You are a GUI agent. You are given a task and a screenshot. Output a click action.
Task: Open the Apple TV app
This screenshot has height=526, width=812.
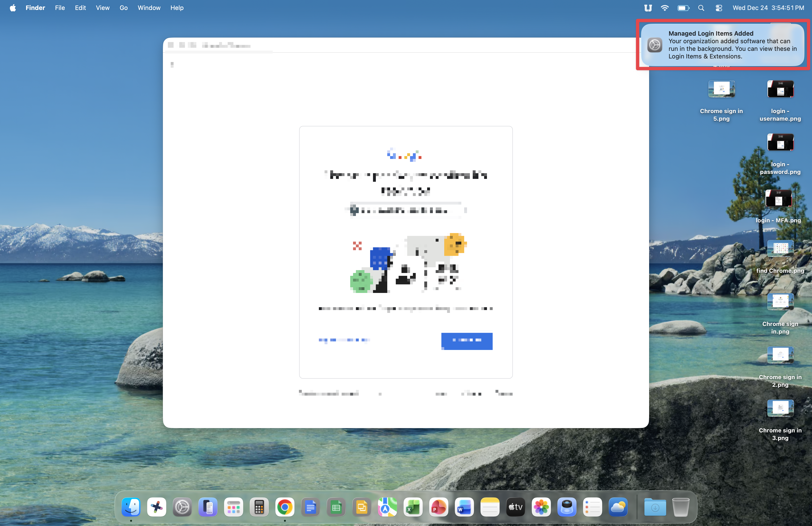click(x=515, y=507)
